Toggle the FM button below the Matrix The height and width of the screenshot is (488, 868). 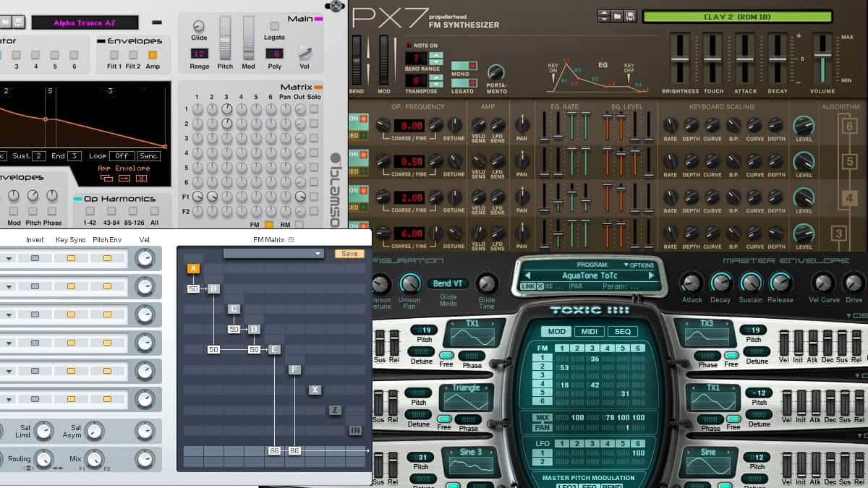[269, 225]
